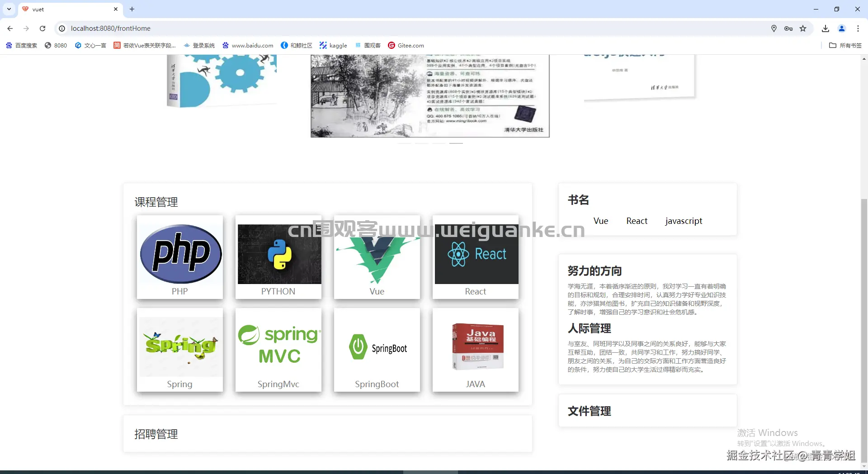Viewport: 868px width, 474px height.
Task: Open the tab search dropdown
Action: (x=9, y=9)
